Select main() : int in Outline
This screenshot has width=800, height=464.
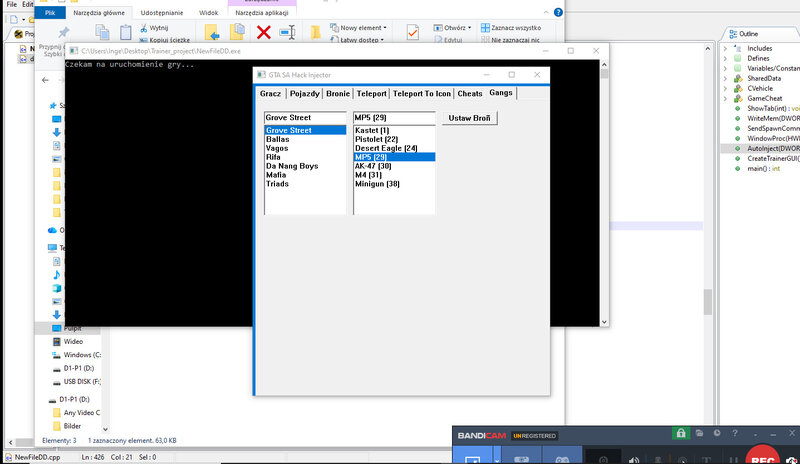point(763,168)
